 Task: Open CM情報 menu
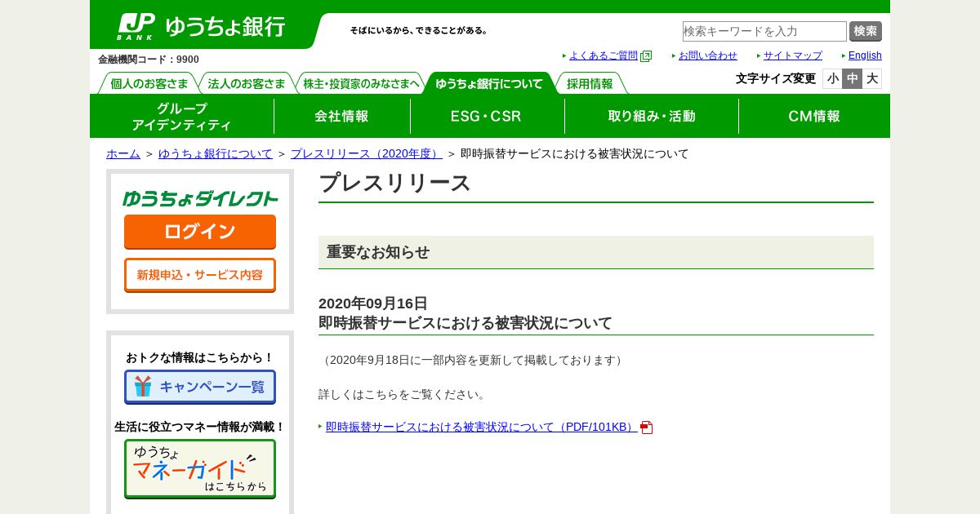click(814, 117)
